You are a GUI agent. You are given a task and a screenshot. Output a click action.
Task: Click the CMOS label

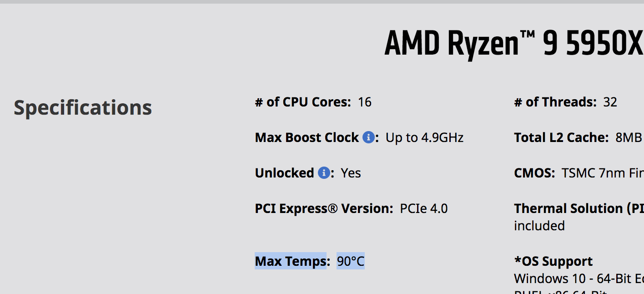[x=534, y=172]
